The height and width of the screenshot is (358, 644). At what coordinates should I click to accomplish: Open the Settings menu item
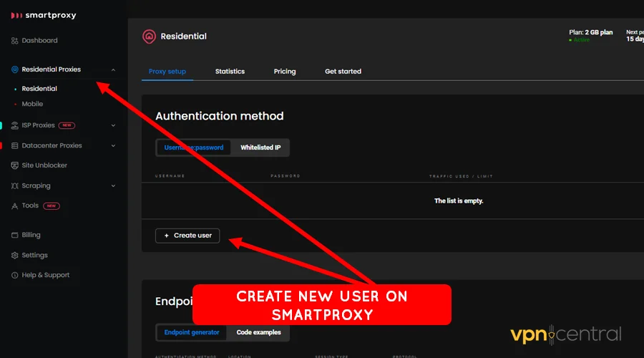(34, 255)
